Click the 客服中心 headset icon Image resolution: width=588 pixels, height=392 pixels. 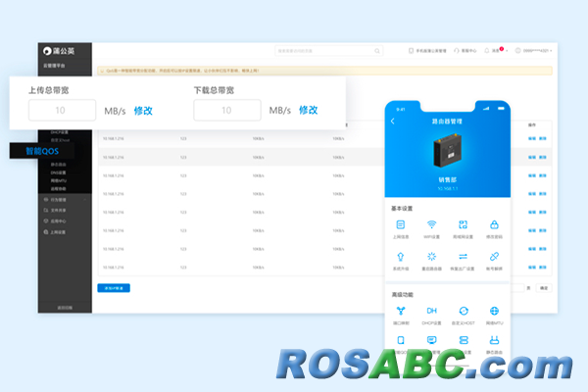point(457,50)
